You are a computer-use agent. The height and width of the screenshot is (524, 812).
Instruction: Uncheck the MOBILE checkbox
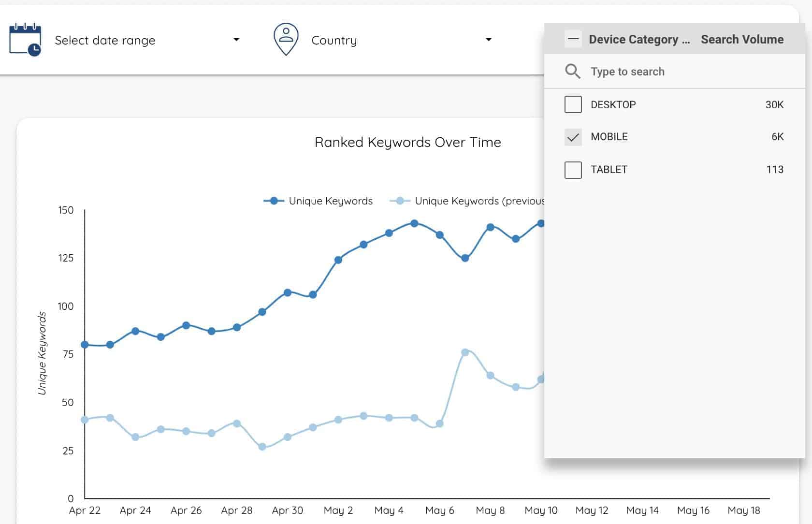pos(573,137)
